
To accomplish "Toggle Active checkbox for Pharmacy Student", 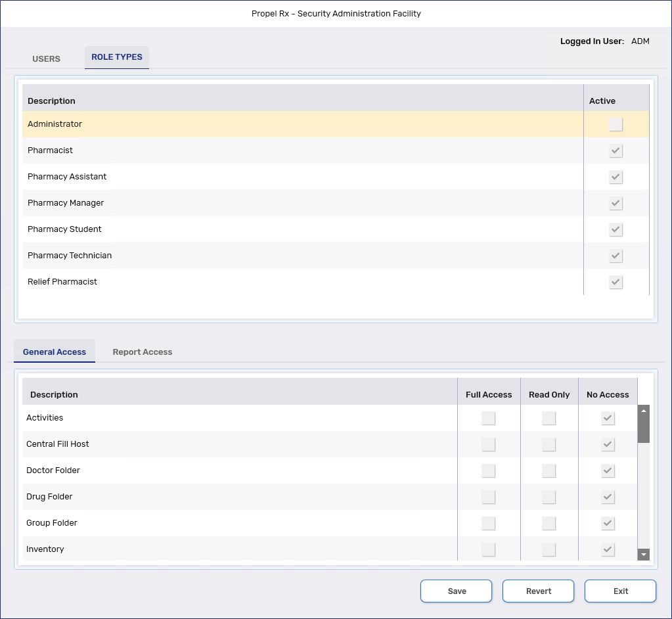I will pos(616,229).
